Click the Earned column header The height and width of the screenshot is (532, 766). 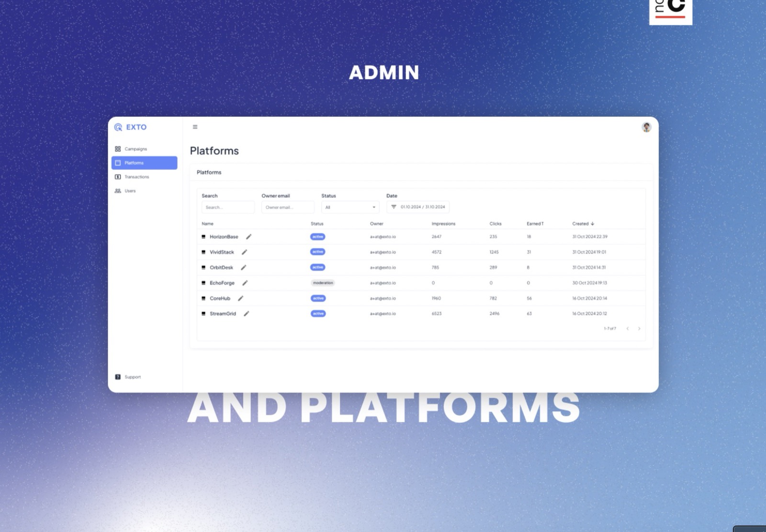tap(535, 224)
